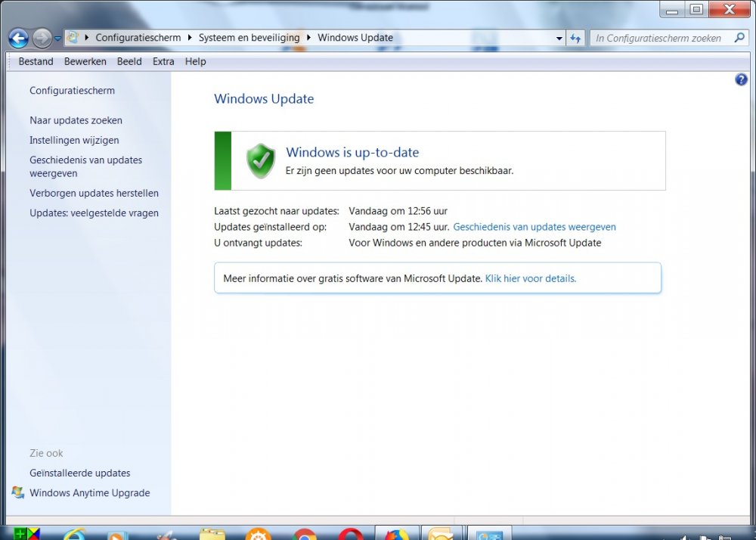
Task: Click the 'Laatst gezocht naar updates:' label
Action: [x=277, y=211]
